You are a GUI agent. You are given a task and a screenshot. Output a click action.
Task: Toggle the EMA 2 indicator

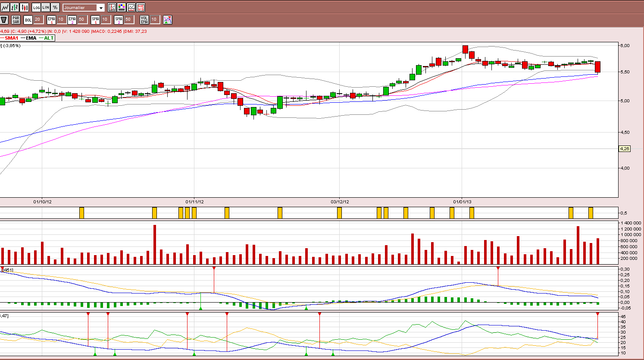[x=72, y=20]
